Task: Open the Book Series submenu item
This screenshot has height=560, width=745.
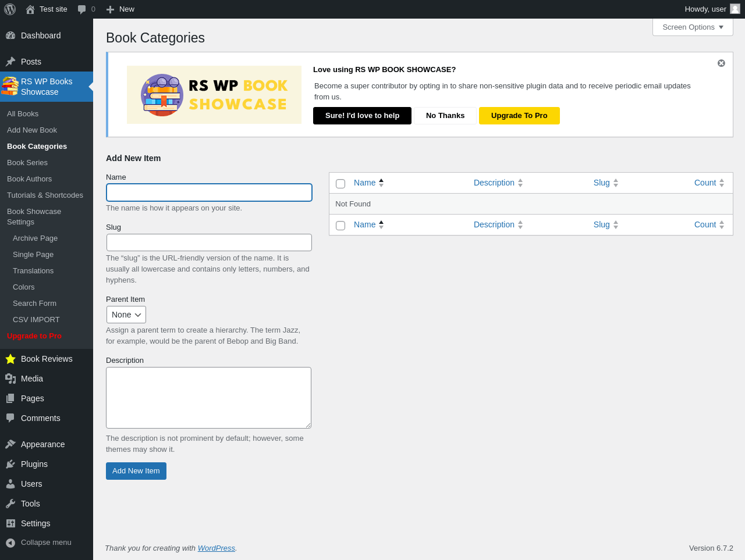Action: click(x=27, y=163)
